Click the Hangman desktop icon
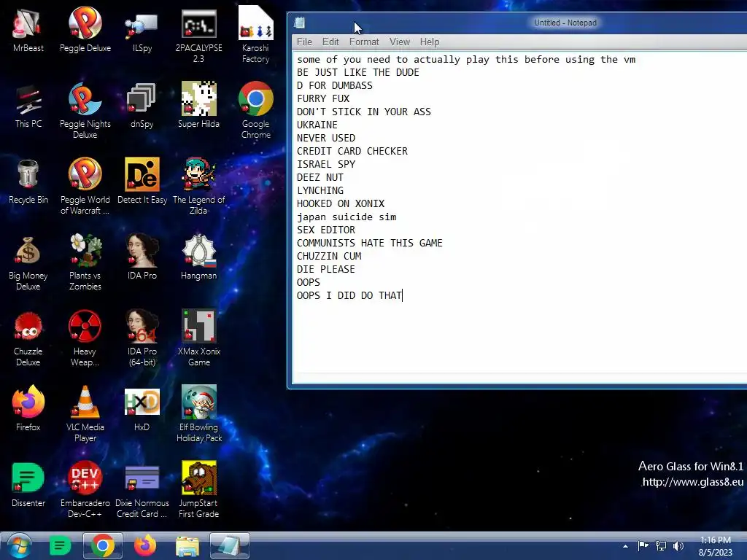Viewport: 747px width, 560px height. click(x=198, y=257)
